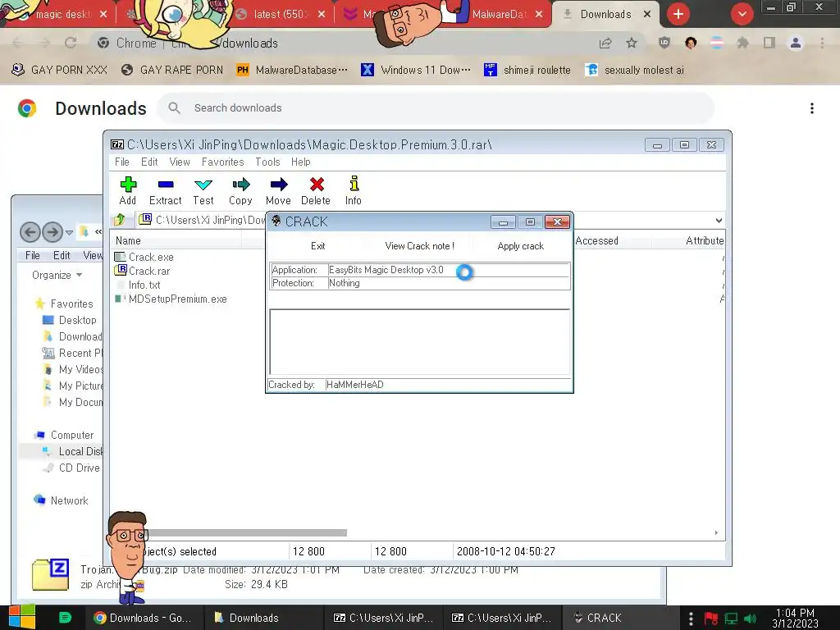840x630 pixels.
Task: Bookmark this page with the star icon
Action: 632,43
